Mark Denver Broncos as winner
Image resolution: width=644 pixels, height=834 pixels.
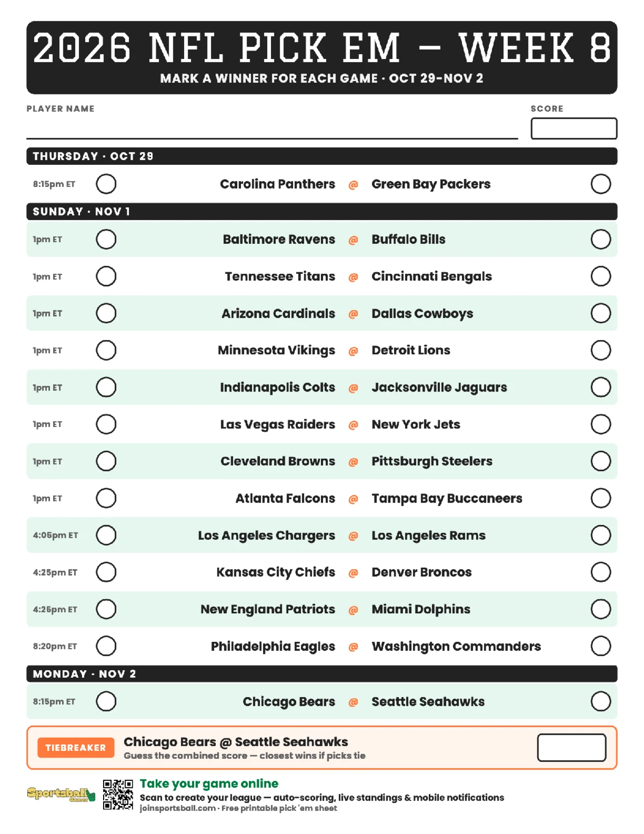click(601, 572)
